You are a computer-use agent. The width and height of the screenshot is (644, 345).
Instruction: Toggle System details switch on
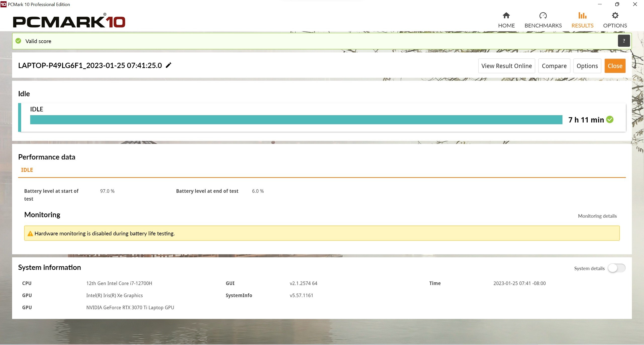click(x=617, y=268)
